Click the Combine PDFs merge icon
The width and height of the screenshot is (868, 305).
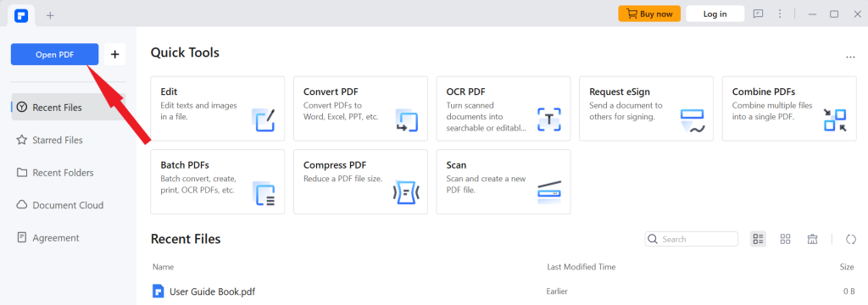click(835, 120)
